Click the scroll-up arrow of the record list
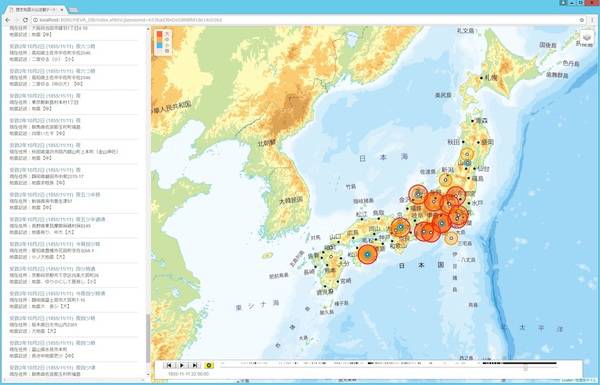The width and height of the screenshot is (600, 385). point(148,29)
